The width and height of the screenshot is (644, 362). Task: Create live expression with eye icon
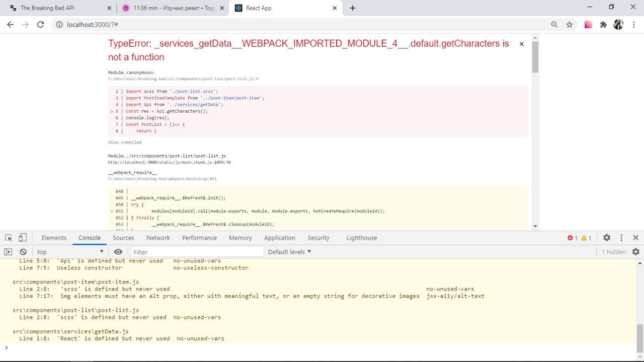[118, 252]
